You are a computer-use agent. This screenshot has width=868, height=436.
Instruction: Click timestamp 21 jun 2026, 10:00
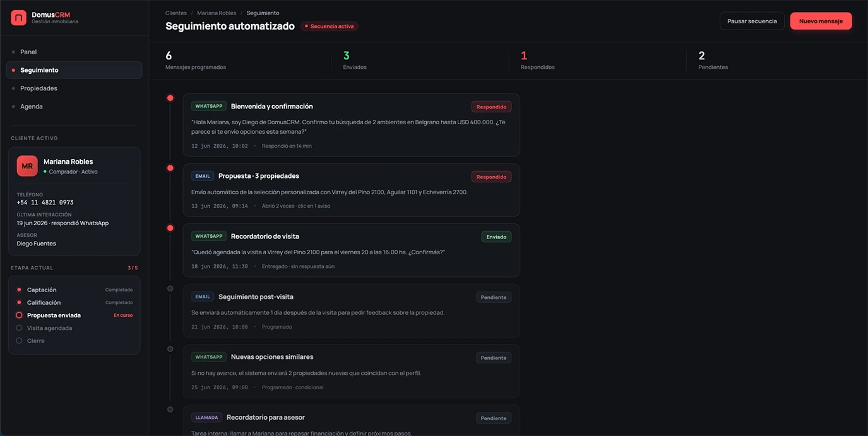pyautogui.click(x=220, y=327)
